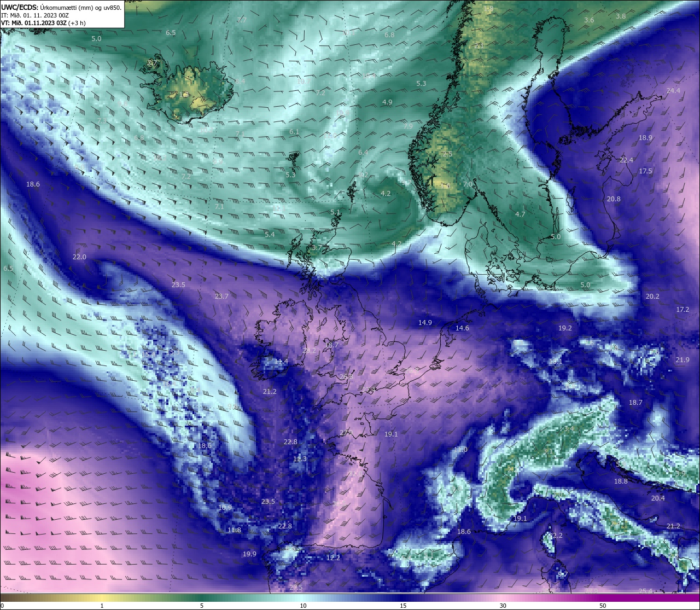
Task: Click the map value 18.8
Action: 621,481
